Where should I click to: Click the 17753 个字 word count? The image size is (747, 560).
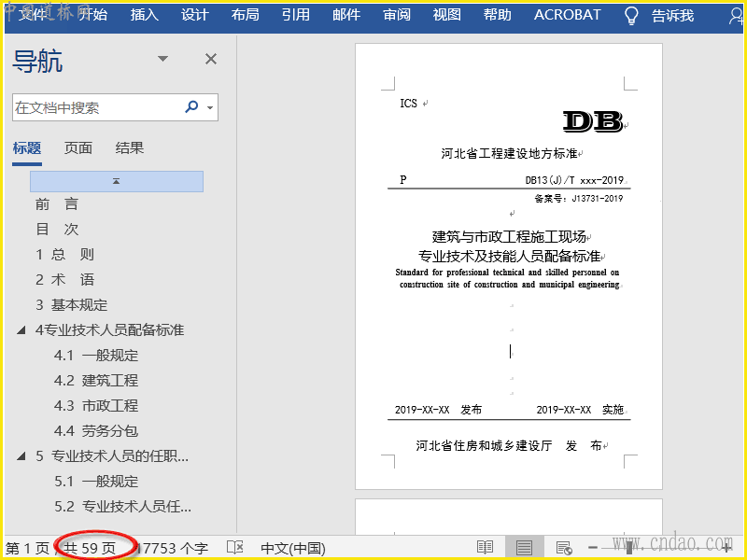[173, 548]
